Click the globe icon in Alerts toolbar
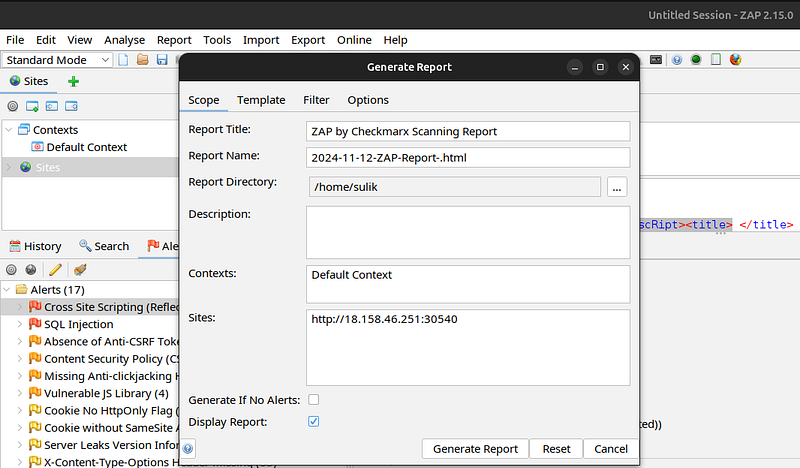The image size is (800, 468). (x=31, y=269)
